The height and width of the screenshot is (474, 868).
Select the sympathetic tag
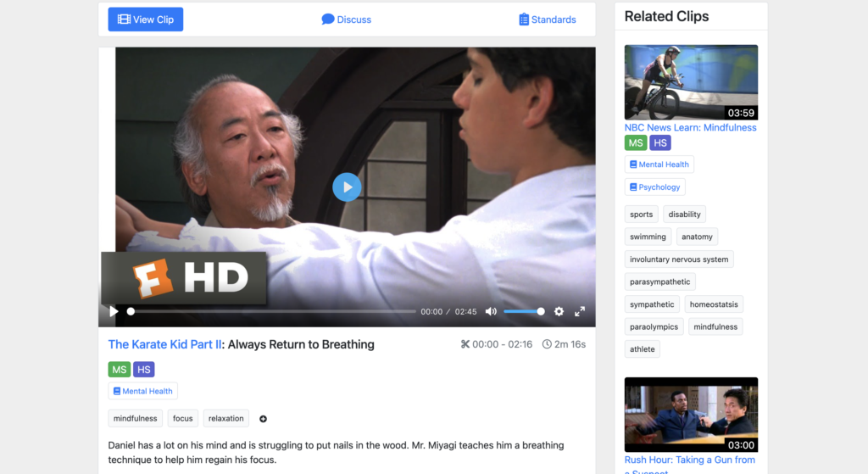point(652,304)
